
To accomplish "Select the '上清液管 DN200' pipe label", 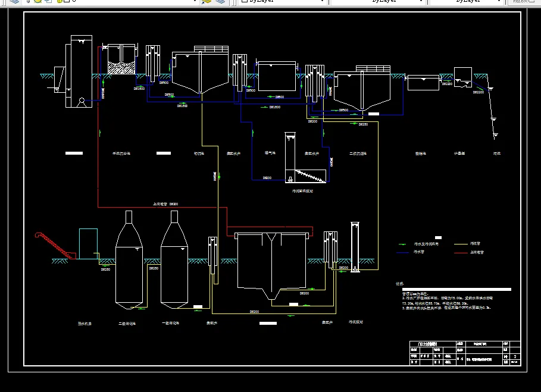I will pos(165,204).
